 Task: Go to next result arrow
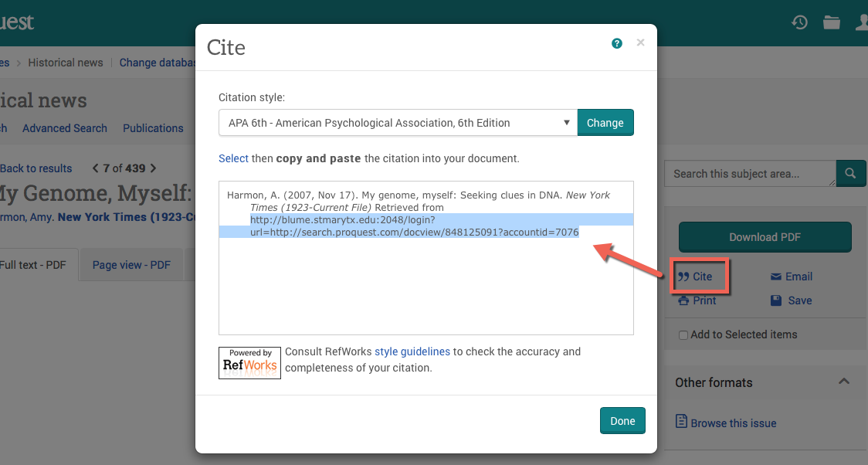154,168
